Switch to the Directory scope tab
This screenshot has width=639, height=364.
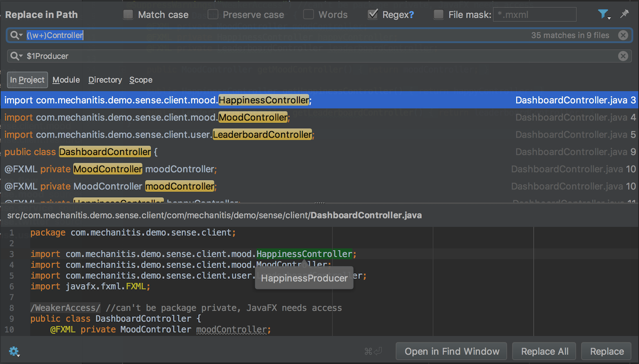pyautogui.click(x=105, y=80)
